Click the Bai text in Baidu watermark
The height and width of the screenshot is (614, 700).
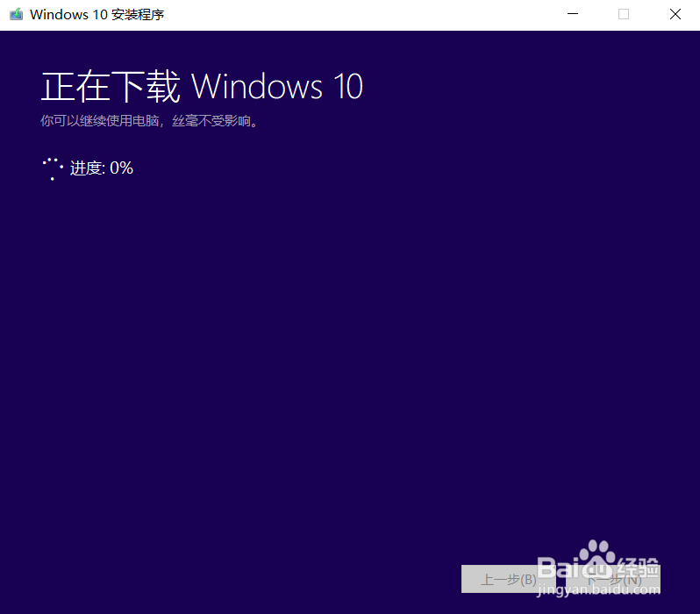coord(558,568)
